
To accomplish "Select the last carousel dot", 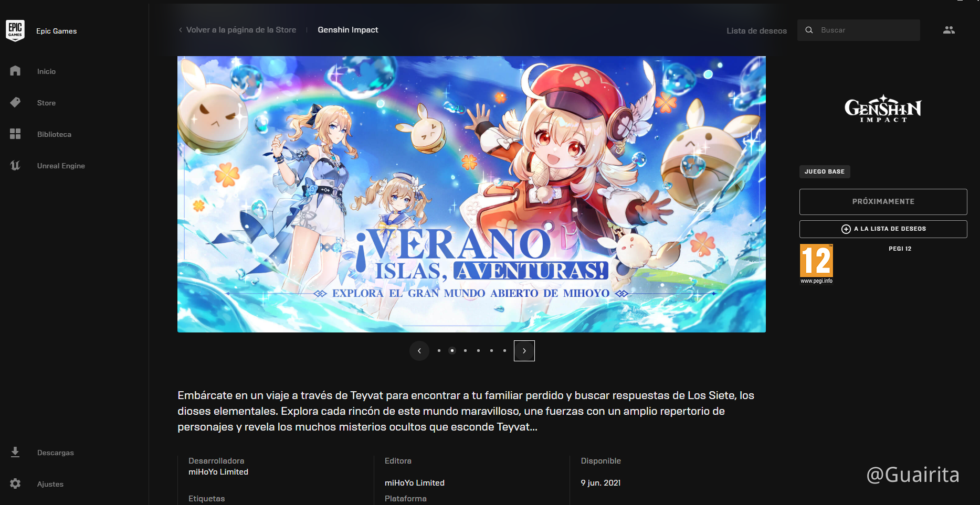I will 504,350.
